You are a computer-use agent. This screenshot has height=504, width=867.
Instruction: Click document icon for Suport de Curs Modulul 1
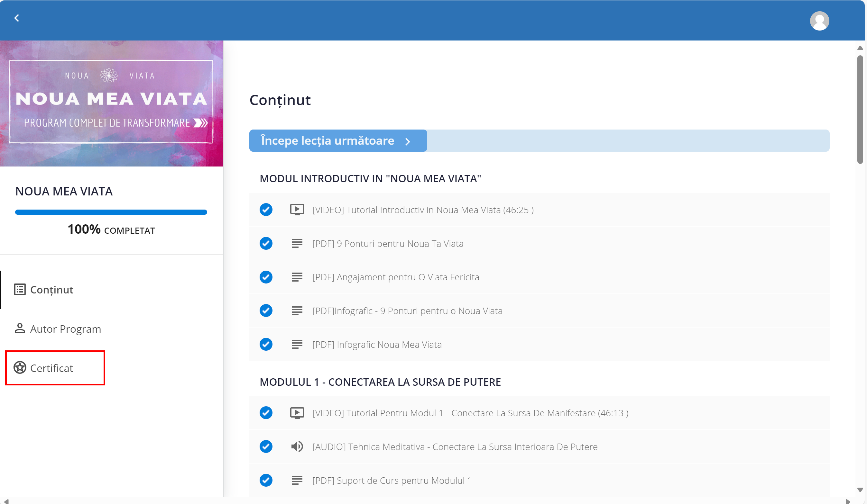click(x=297, y=480)
